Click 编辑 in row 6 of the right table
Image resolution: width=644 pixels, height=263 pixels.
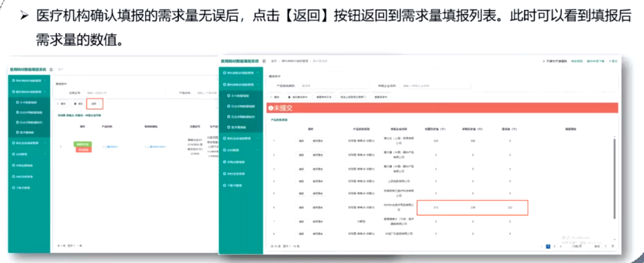click(x=301, y=207)
